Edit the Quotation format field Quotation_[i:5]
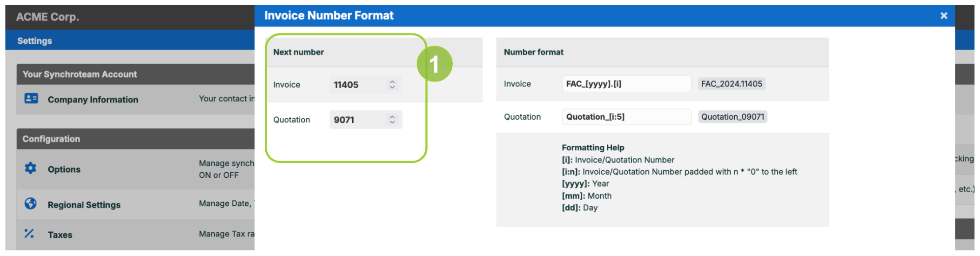Image resolution: width=980 pixels, height=256 pixels. click(626, 117)
